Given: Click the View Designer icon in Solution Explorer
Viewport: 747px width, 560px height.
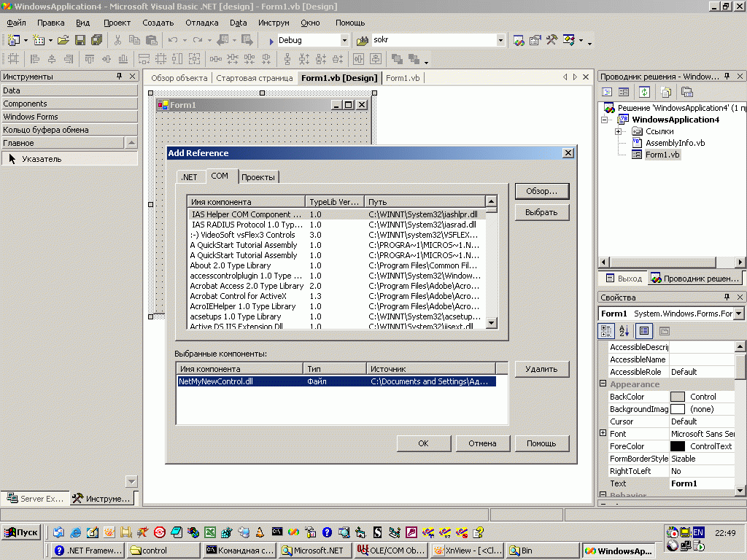Looking at the screenshot, I should (x=624, y=92).
